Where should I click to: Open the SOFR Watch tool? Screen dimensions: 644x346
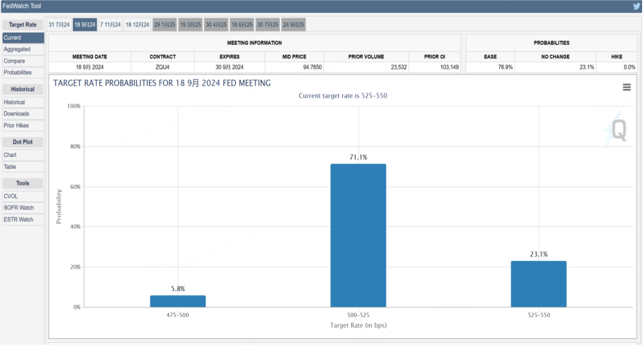(x=23, y=208)
